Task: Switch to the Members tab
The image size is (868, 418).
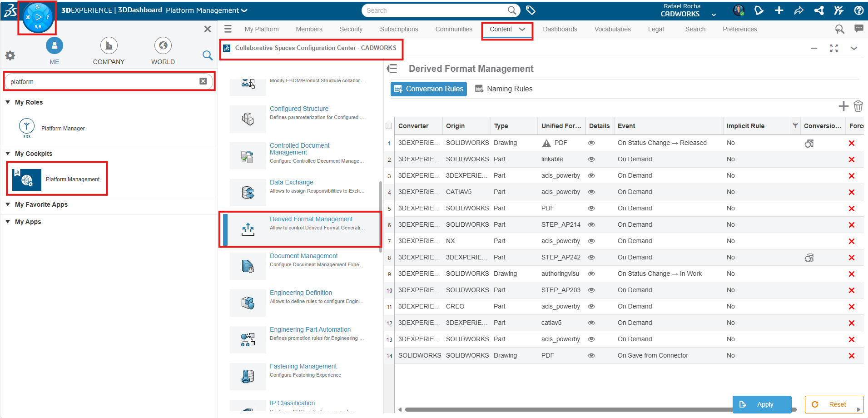Action: coord(309,29)
